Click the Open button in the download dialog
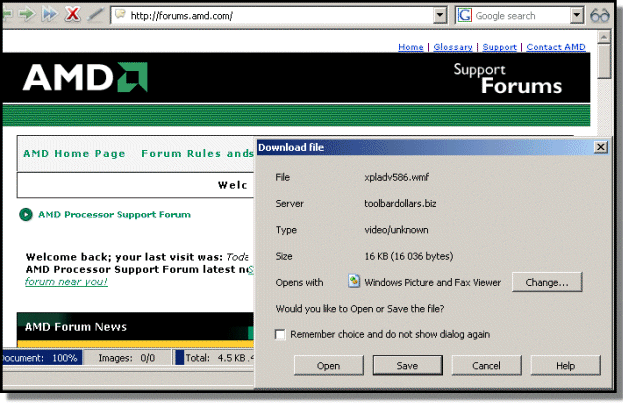The width and height of the screenshot is (623, 403). tap(329, 365)
